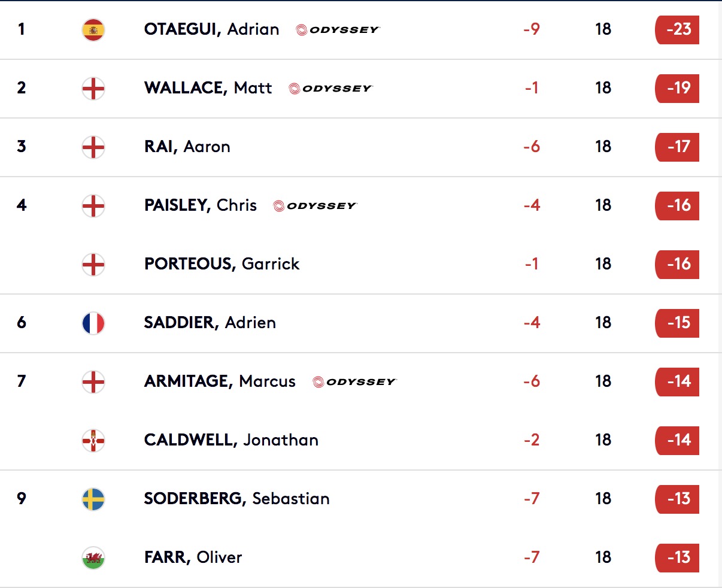Open player OTAEGUI, Adrian
This screenshot has width=722, height=588.
point(211,29)
